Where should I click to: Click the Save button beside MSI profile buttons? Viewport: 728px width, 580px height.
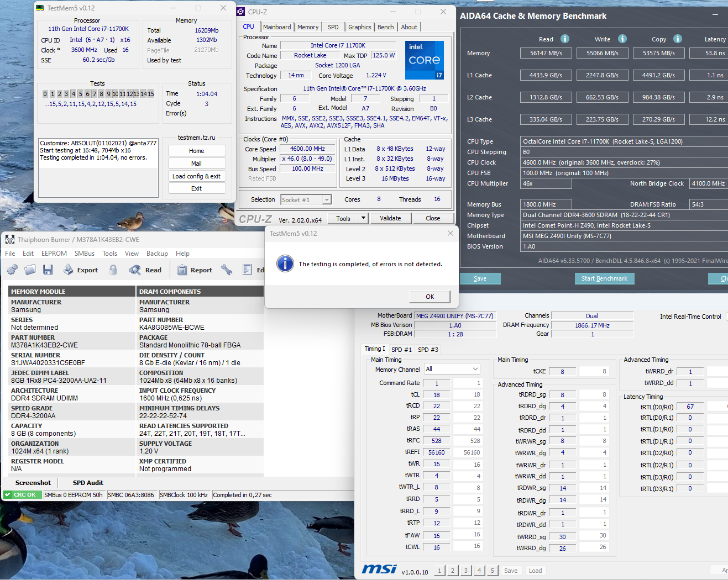click(x=511, y=571)
